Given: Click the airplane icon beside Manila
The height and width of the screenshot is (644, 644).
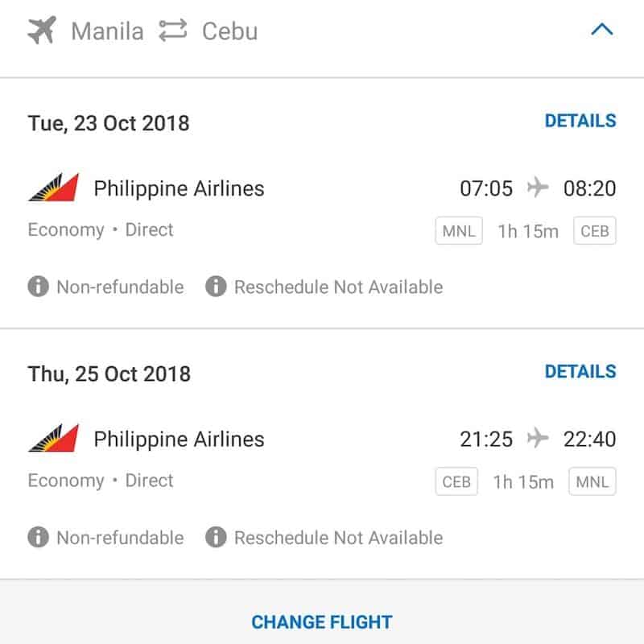Looking at the screenshot, I should click(43, 31).
